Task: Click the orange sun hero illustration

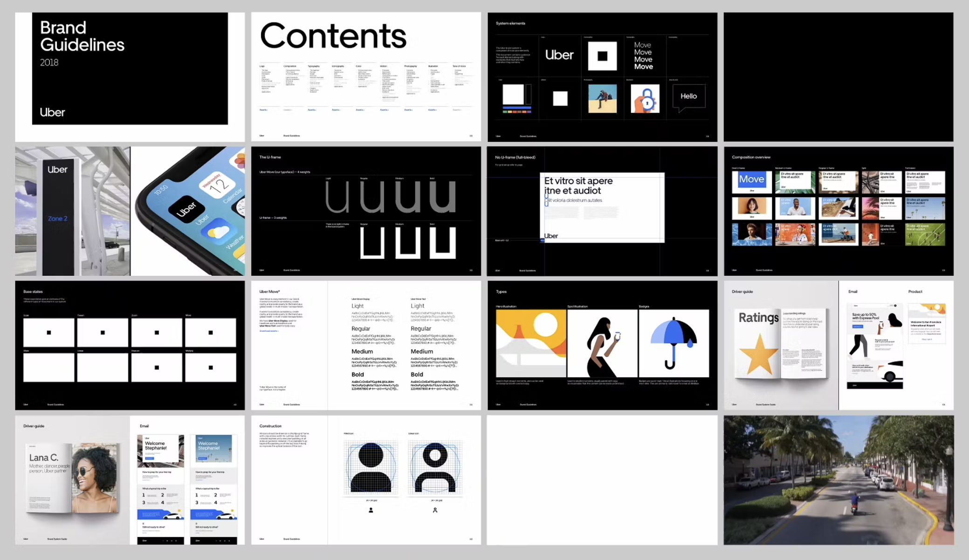Action: [531, 343]
